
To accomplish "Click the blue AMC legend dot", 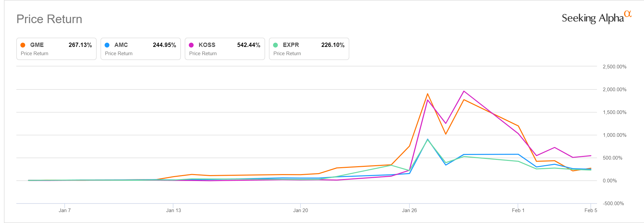I will [x=107, y=45].
